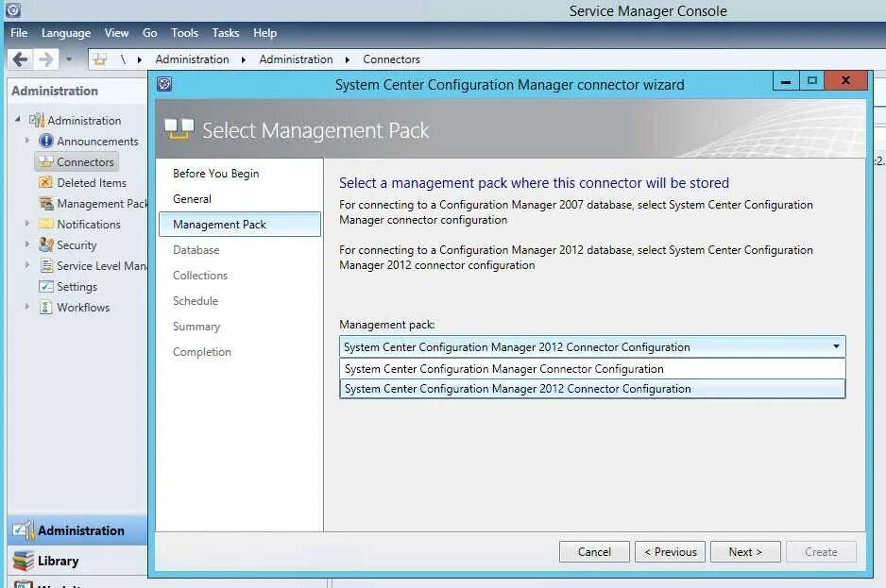886x588 pixels.
Task: Select the Database wizard step
Action: point(196,250)
